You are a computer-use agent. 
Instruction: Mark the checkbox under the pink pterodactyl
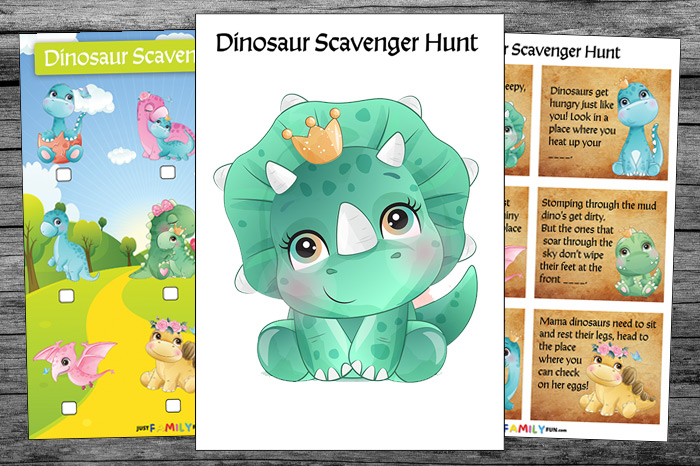[69, 408]
